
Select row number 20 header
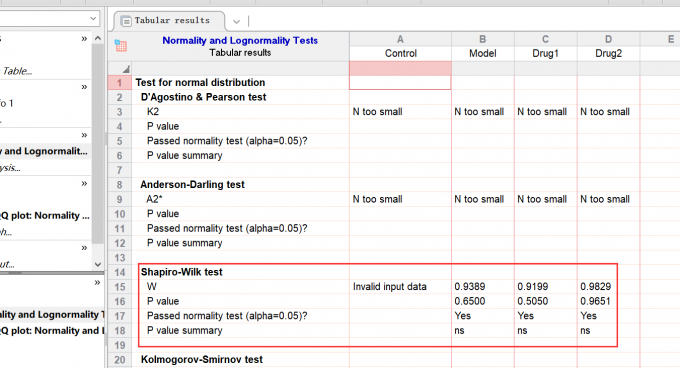pyautogui.click(x=119, y=360)
